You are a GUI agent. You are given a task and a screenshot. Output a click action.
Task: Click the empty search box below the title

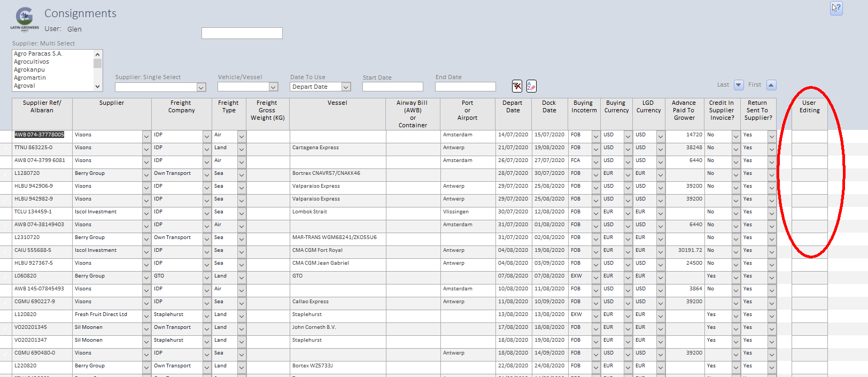(x=242, y=33)
